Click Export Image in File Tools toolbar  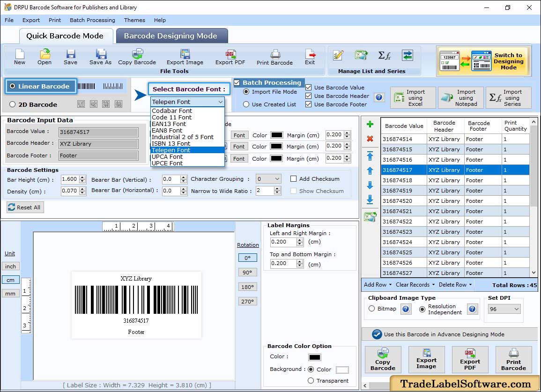pos(185,57)
